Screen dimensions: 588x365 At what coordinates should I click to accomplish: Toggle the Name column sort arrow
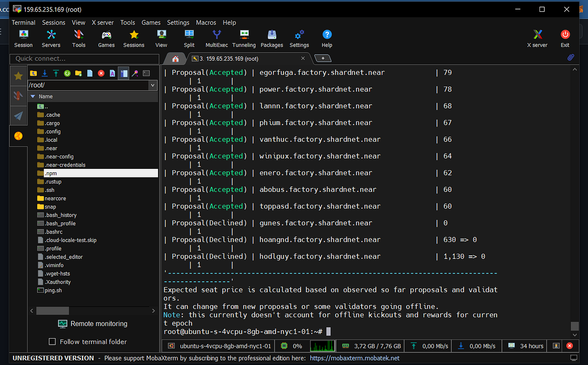[32, 97]
